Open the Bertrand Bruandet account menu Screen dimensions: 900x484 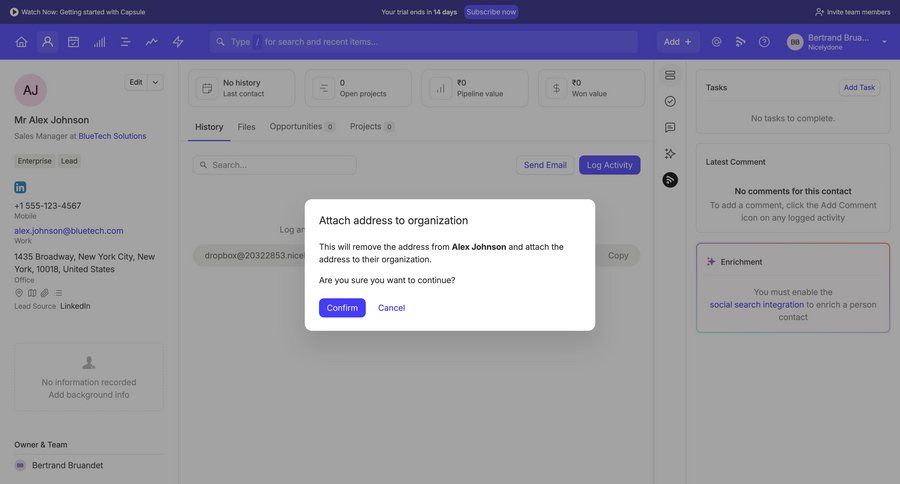tap(838, 42)
